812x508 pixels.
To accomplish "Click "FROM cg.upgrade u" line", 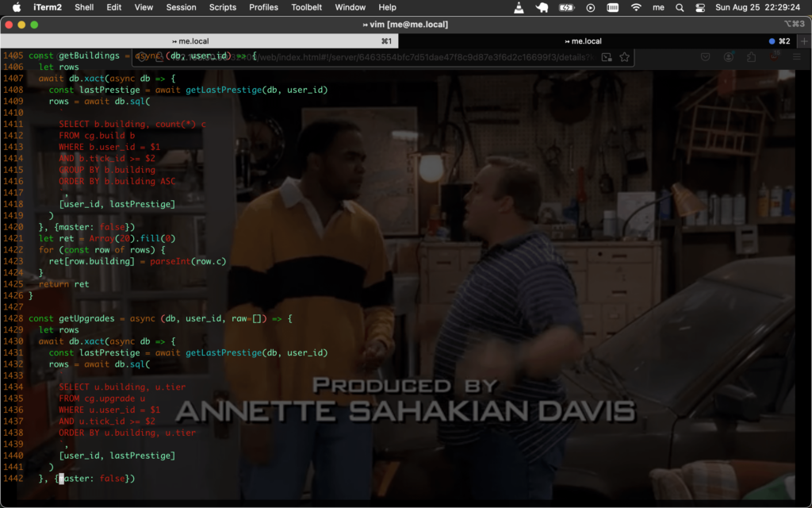I will pos(102,398).
